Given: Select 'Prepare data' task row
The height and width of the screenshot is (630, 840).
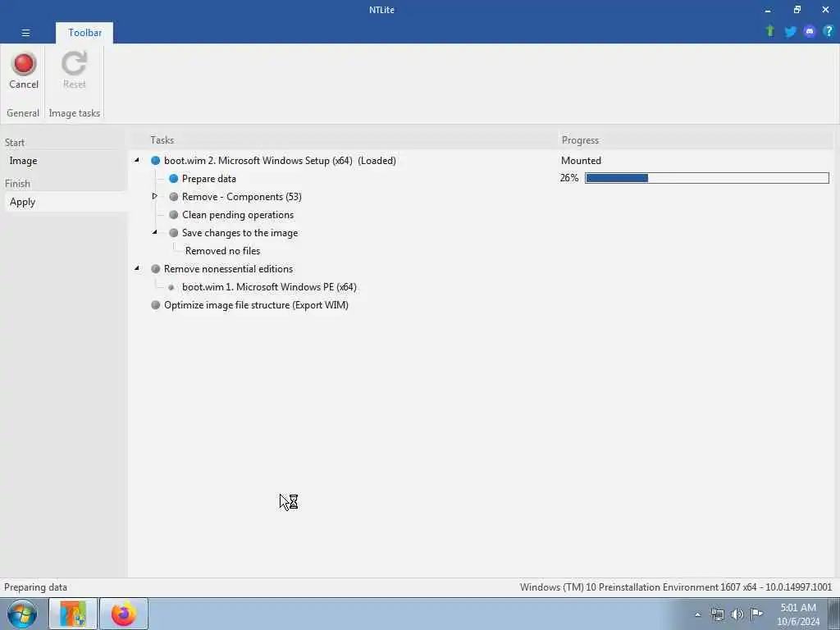Looking at the screenshot, I should point(209,179).
